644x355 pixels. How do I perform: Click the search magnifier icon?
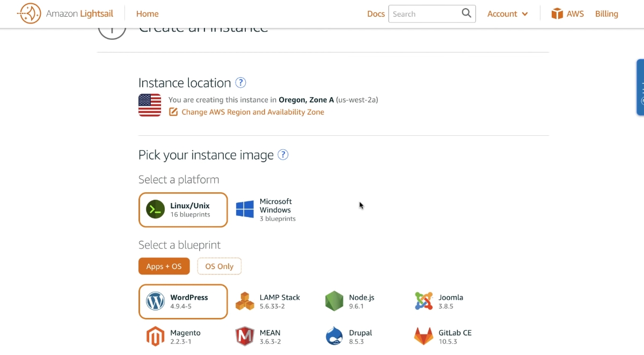tap(466, 13)
